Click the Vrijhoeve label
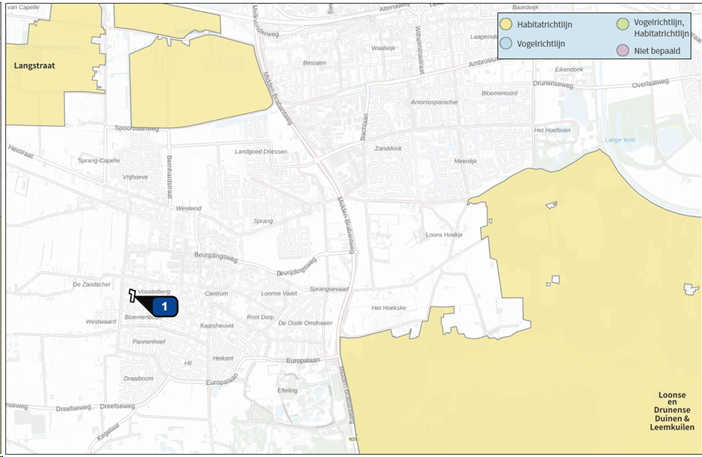Screen dimensions: 702x457 click(135, 177)
